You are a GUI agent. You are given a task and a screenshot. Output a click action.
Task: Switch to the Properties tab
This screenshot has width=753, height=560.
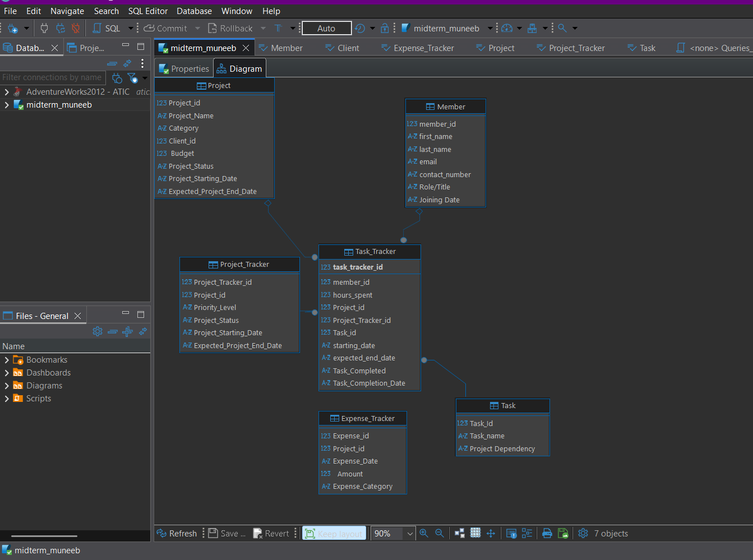pos(184,68)
